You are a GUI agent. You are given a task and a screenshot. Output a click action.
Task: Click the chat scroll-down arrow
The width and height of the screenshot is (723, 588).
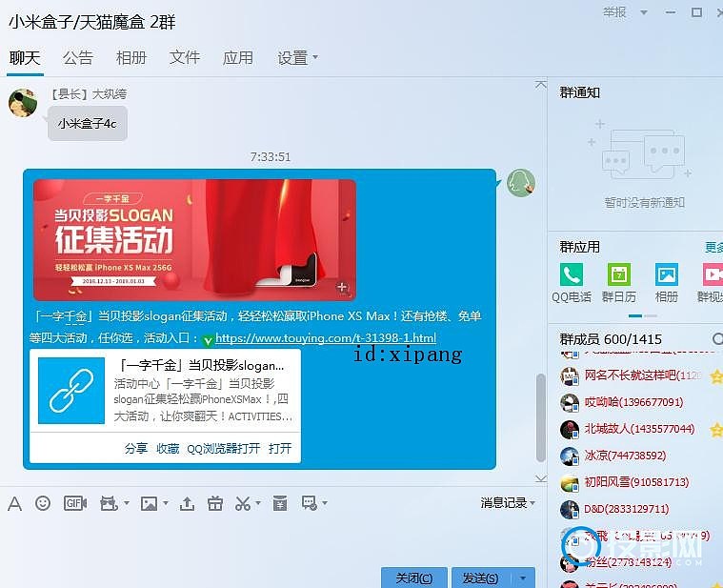tap(541, 478)
